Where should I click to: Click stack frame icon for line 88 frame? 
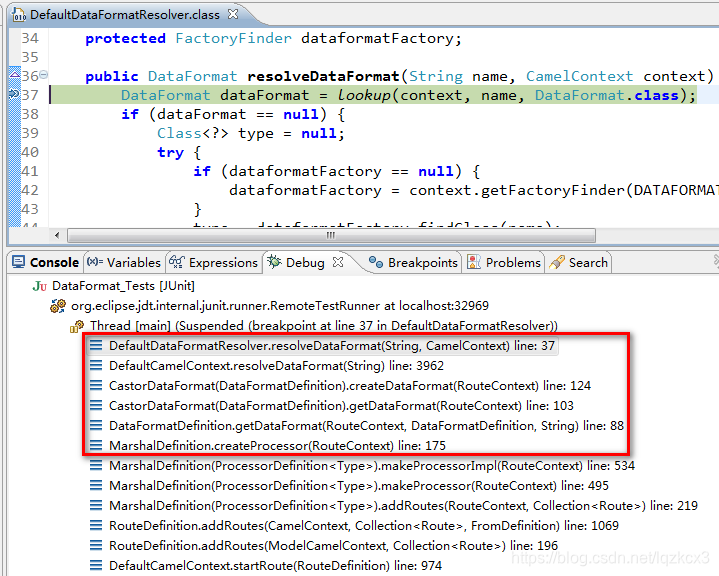pyautogui.click(x=96, y=425)
